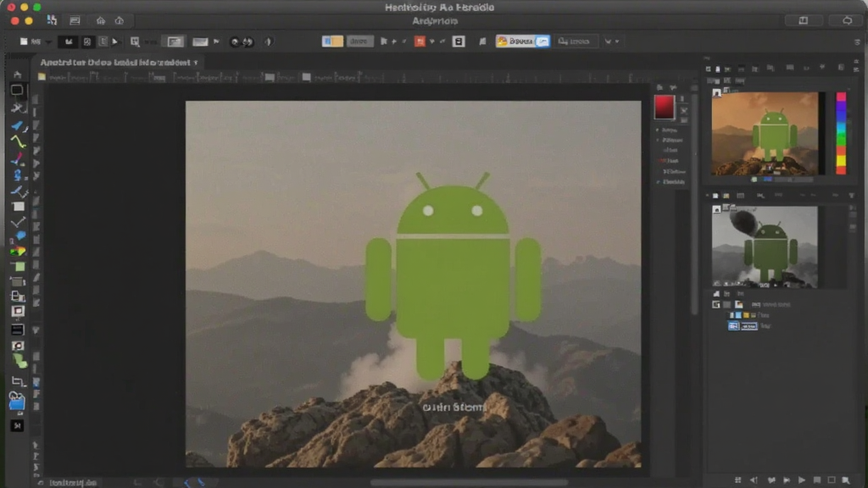The image size is (868, 488).
Task: Click the gradient rectangle button in options bar
Action: [x=200, y=42]
